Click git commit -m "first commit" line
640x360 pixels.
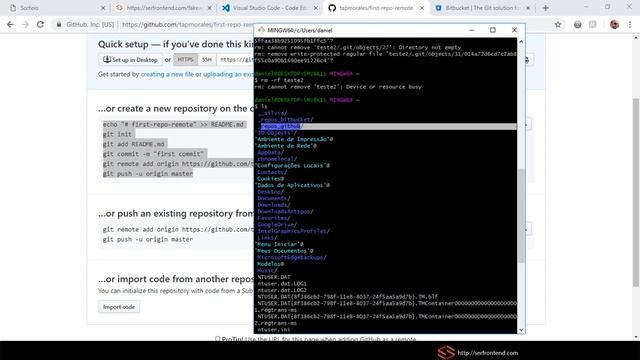pyautogui.click(x=153, y=154)
